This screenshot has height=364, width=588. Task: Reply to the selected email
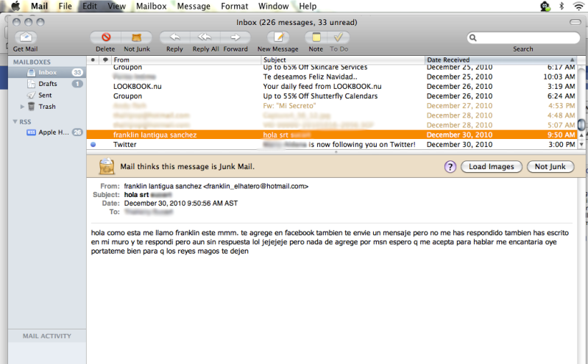174,38
